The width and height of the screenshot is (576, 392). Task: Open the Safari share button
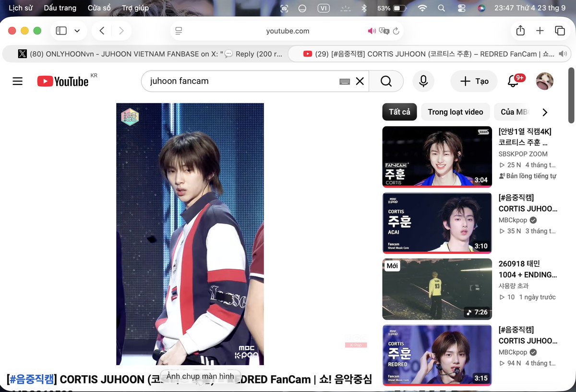(520, 31)
